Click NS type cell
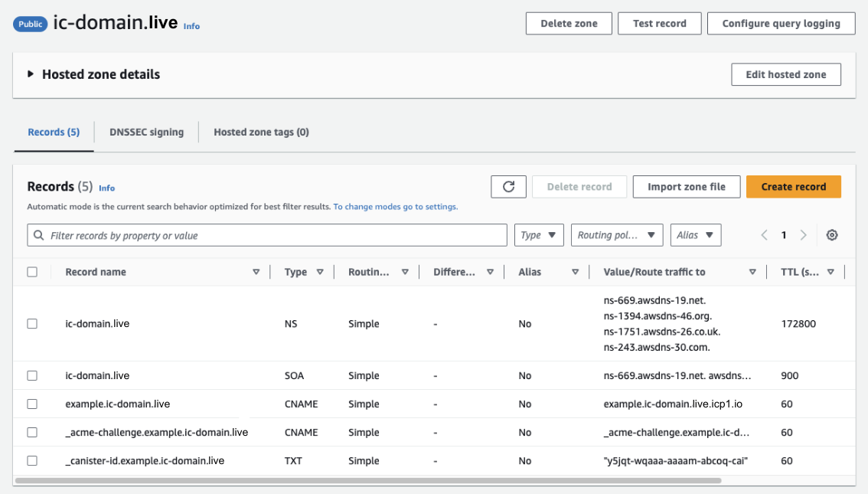Screen dimensions: 868x494 point(291,323)
